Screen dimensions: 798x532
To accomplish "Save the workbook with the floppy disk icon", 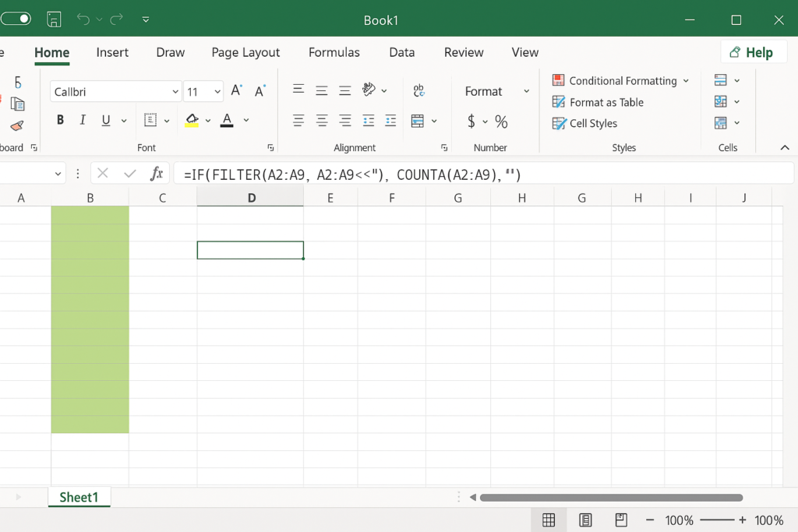I will click(x=54, y=19).
